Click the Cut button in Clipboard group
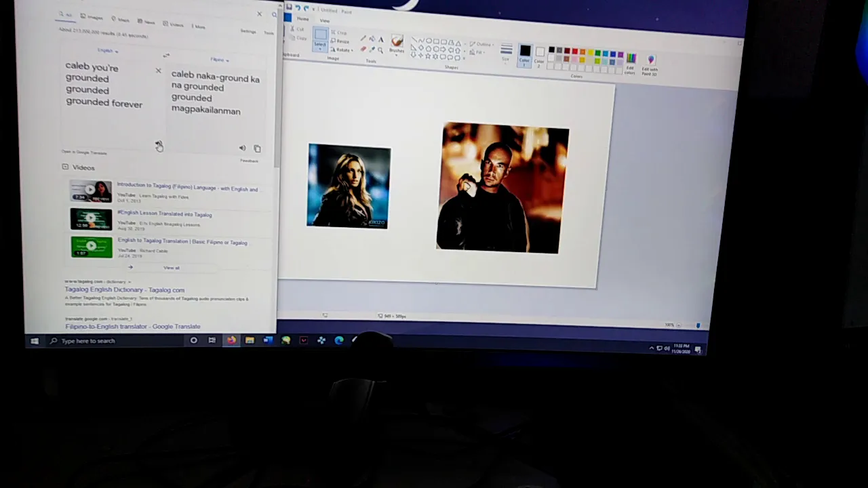The image size is (868, 488). tap(298, 29)
